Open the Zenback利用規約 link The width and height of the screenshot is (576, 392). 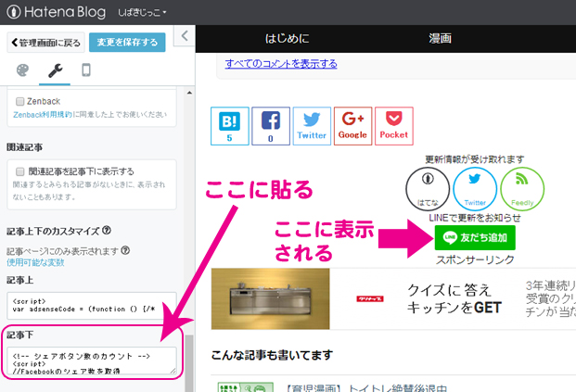click(43, 115)
